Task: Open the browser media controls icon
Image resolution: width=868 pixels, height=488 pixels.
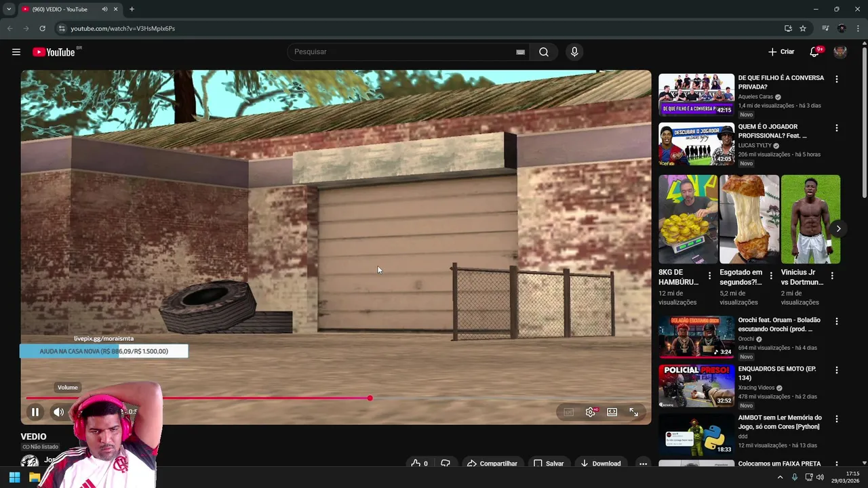Action: point(825,28)
